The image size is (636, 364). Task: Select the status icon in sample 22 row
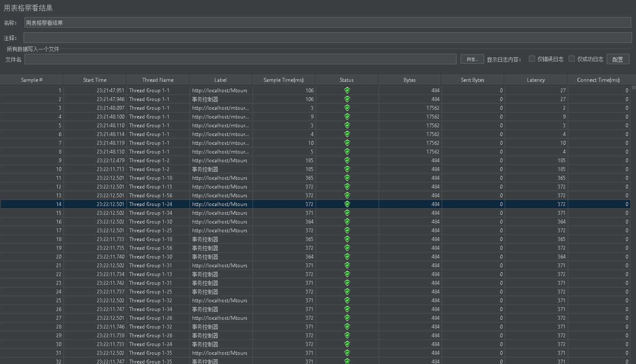(347, 274)
